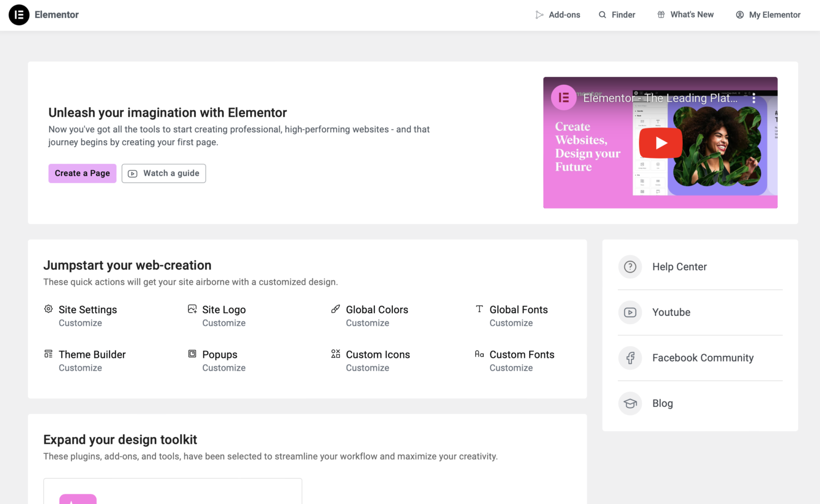Open the Site Settings link

click(88, 310)
